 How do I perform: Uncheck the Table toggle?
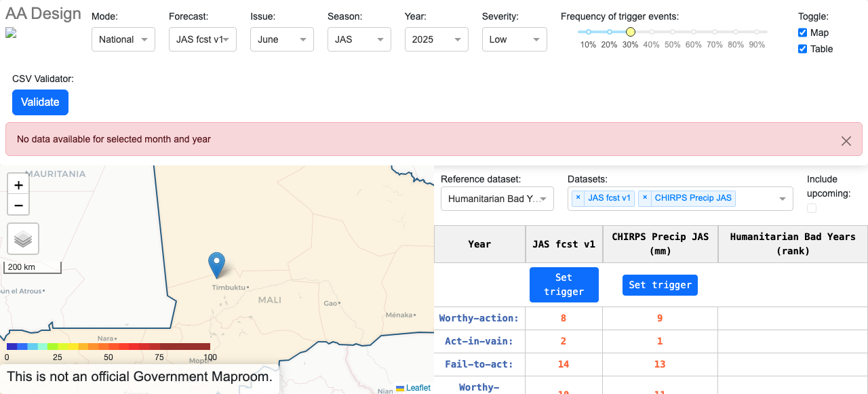(x=802, y=49)
